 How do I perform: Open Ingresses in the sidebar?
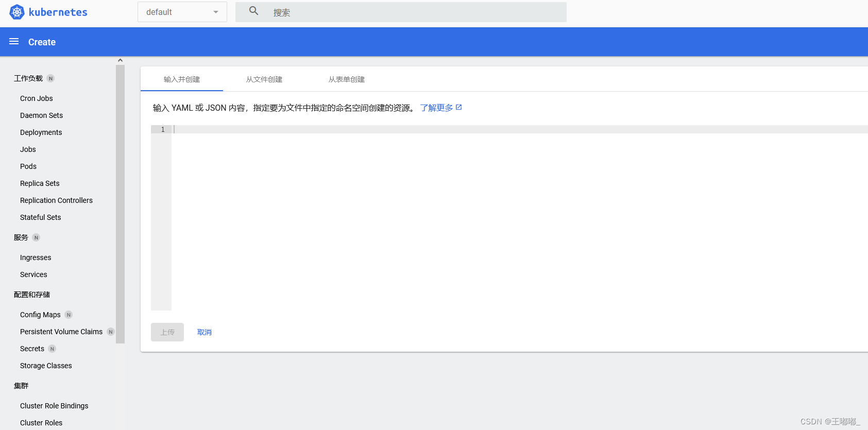tap(36, 257)
